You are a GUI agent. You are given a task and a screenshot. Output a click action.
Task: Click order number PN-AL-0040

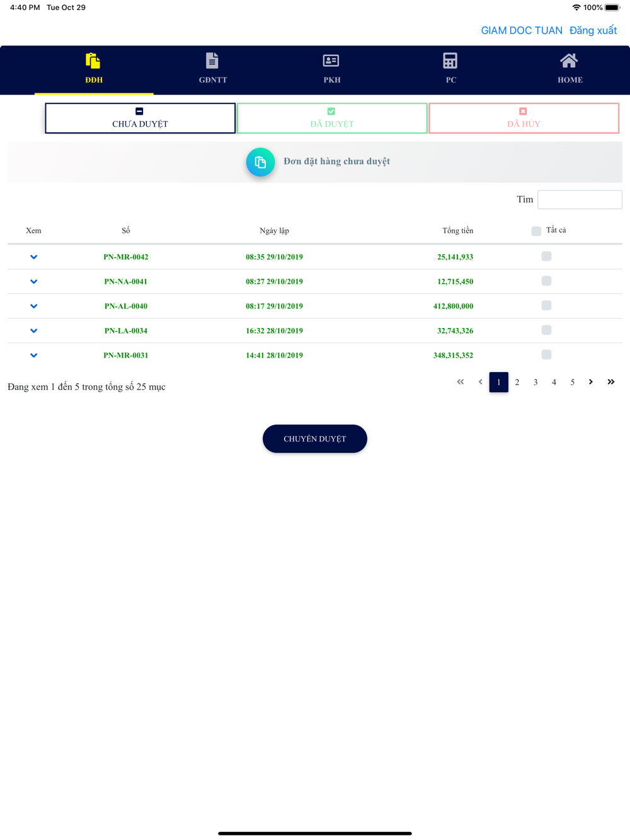coord(126,306)
